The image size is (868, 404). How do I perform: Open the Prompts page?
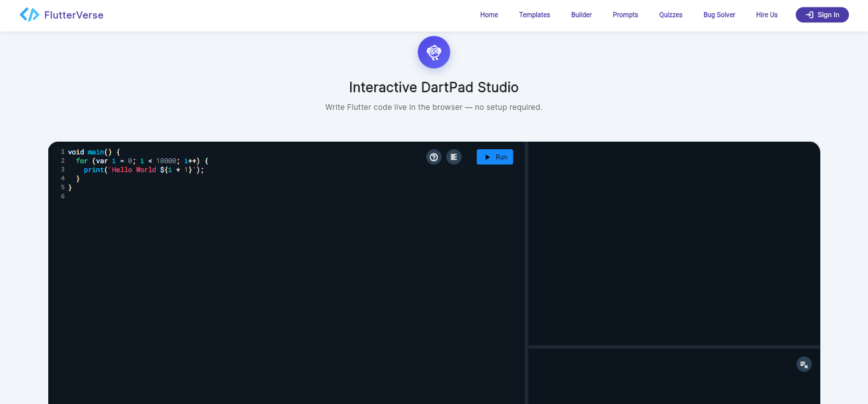(x=625, y=15)
